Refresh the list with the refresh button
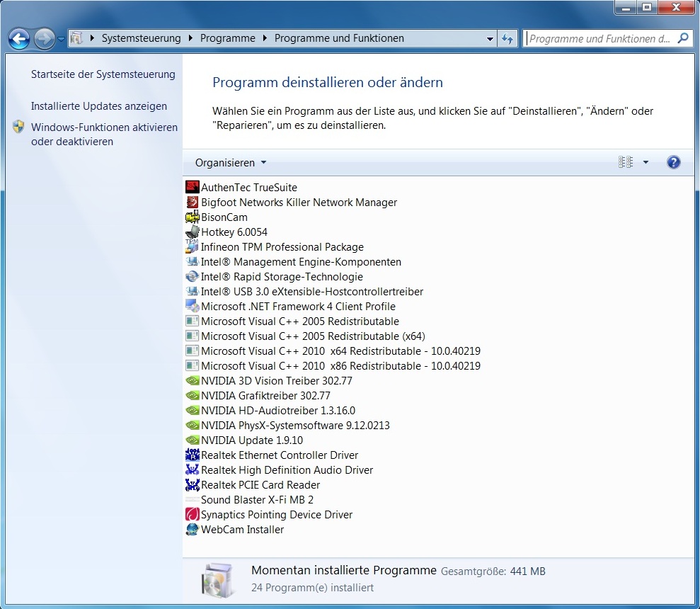This screenshot has height=609, width=700. (x=507, y=38)
